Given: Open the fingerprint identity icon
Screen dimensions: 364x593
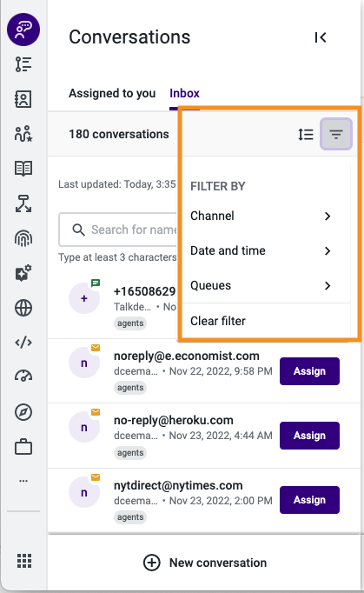Looking at the screenshot, I should pyautogui.click(x=23, y=238).
